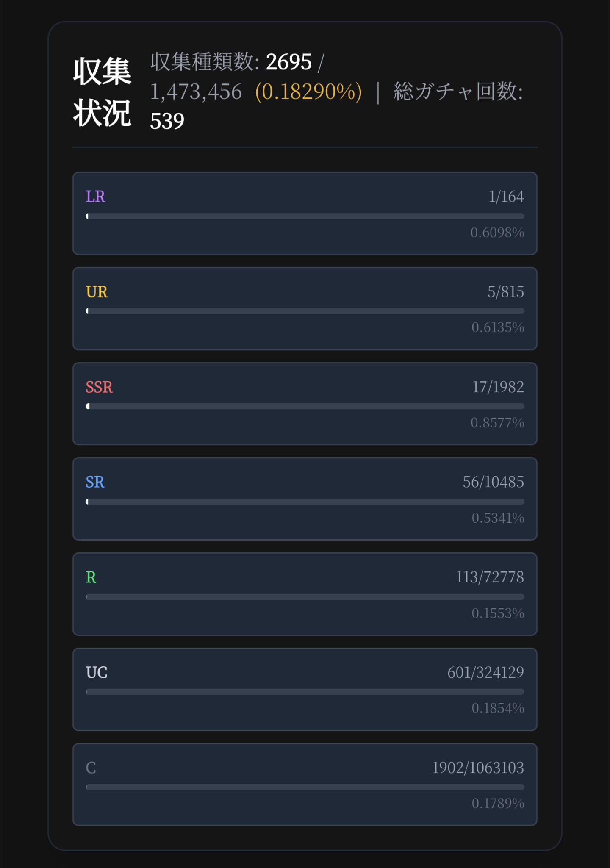Click the 601/324129 UC count
Screen dimensions: 610x868
(485, 673)
